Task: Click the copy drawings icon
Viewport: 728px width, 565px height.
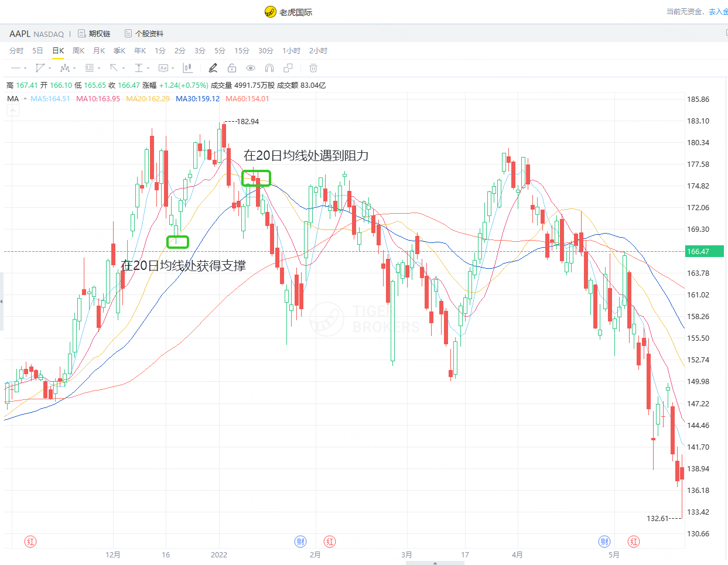Action: pos(288,68)
